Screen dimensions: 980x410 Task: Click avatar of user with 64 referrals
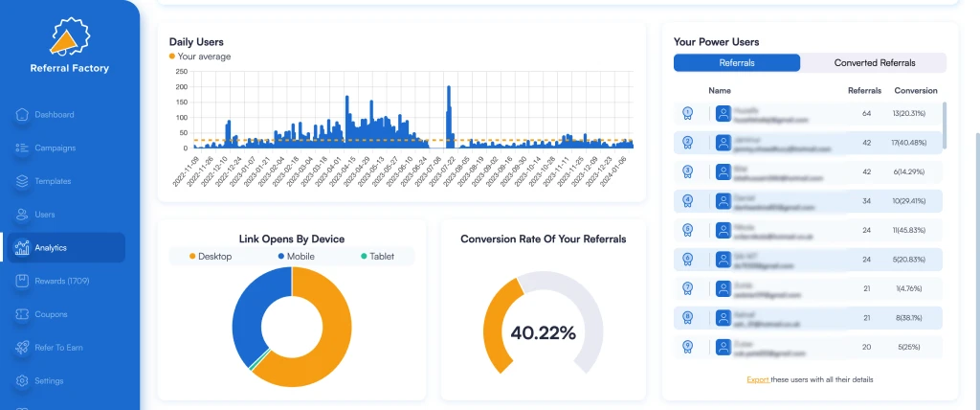(724, 114)
